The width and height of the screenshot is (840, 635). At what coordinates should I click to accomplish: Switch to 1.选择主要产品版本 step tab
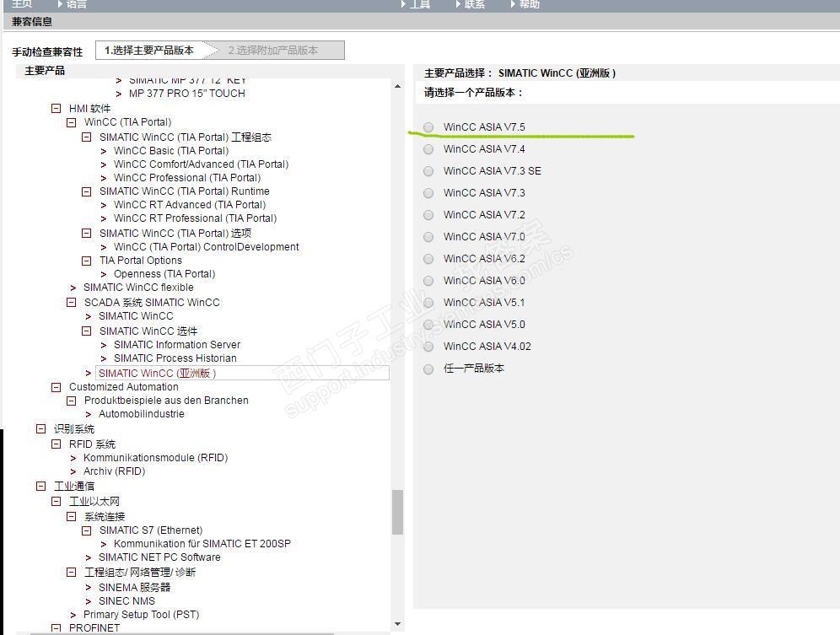click(149, 51)
